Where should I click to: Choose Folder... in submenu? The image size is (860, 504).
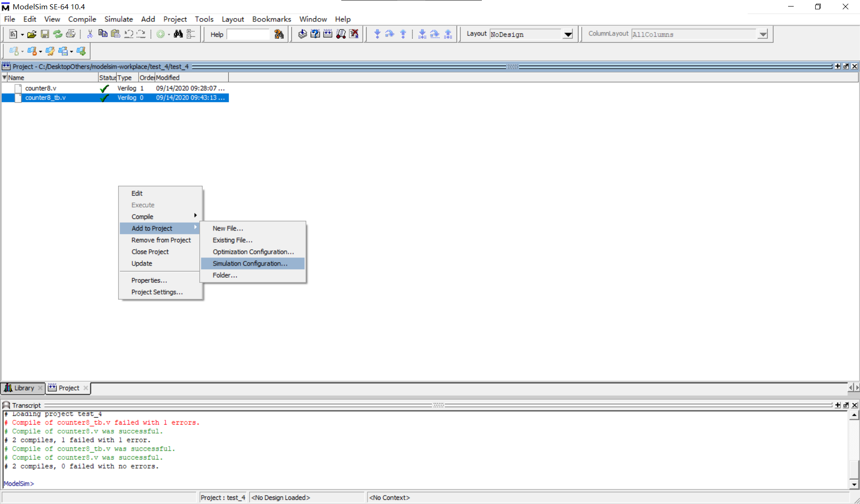[x=253, y=275]
